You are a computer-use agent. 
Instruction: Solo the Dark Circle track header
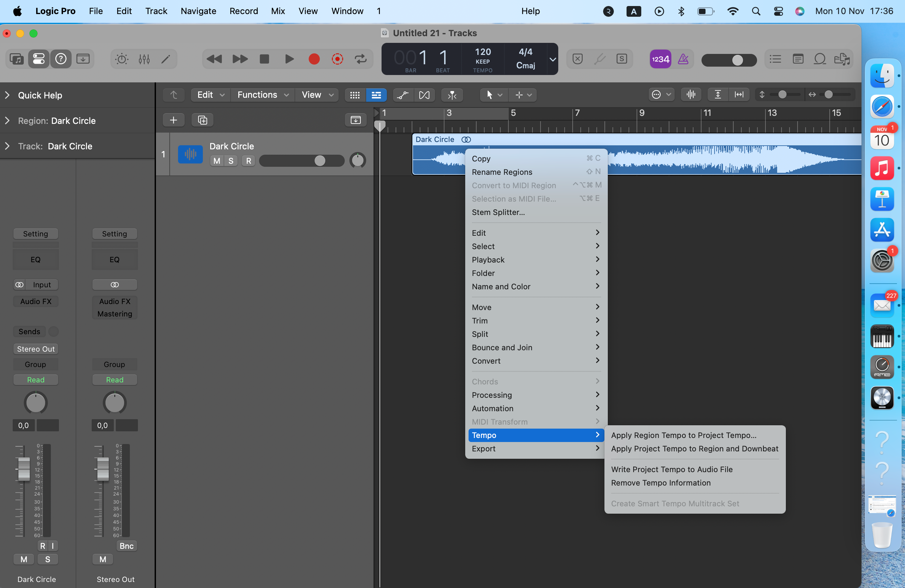(231, 161)
